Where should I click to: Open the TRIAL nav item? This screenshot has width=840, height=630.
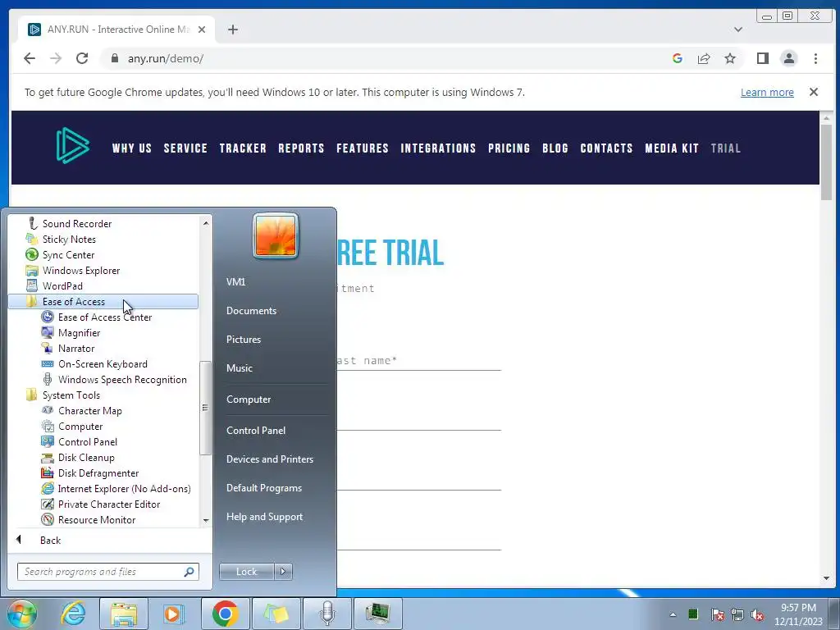coord(726,148)
